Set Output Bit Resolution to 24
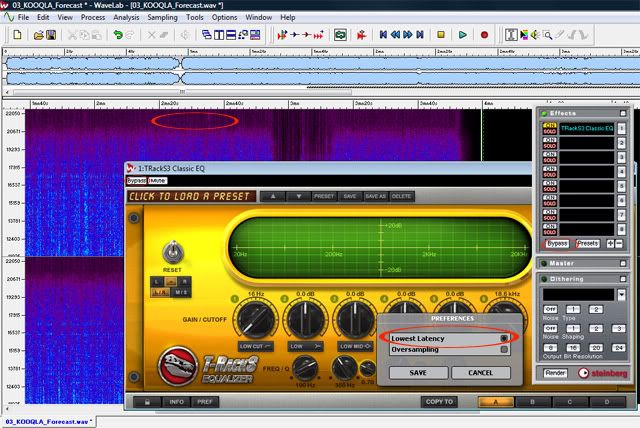Screen dimensions: 640x428 click(x=619, y=348)
